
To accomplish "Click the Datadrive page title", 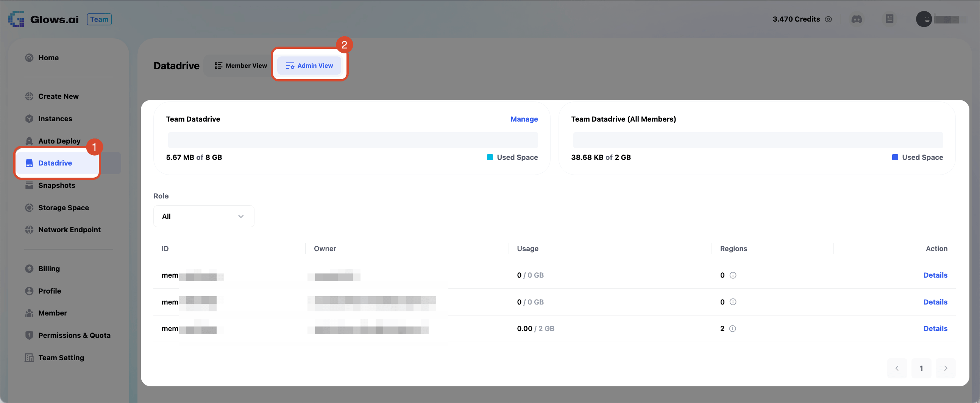I will pos(176,66).
